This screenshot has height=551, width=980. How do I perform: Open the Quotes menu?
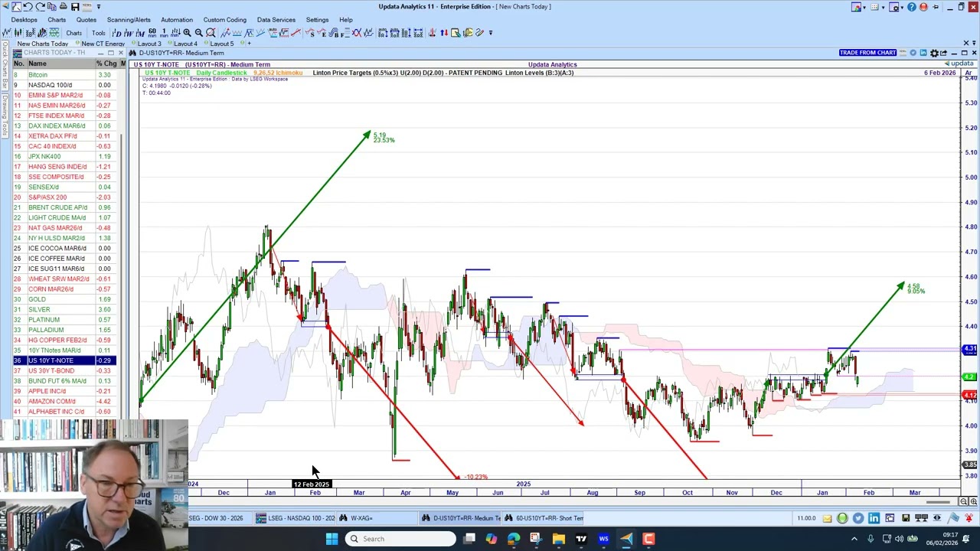(87, 20)
